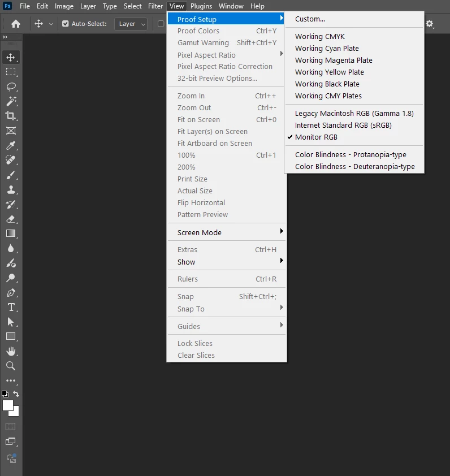450x476 pixels.
Task: Expand the toolbar double-arrow toggle
Action: point(5,37)
